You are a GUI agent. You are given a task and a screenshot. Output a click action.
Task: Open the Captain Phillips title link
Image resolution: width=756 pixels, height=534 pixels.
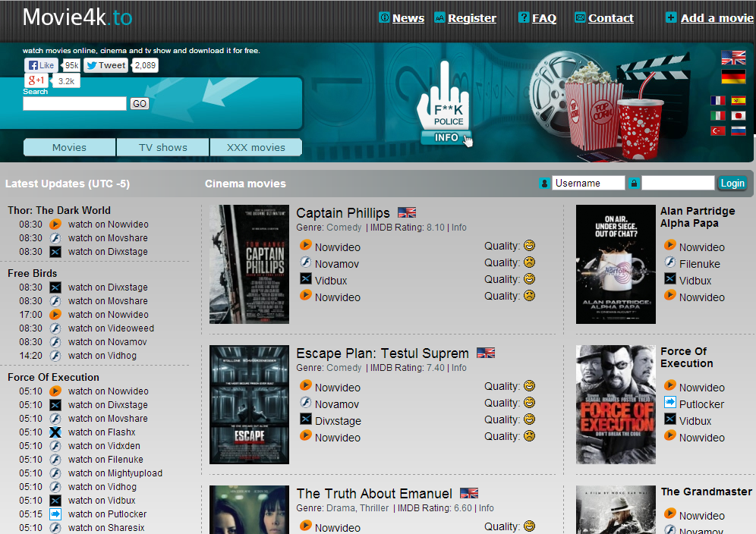point(343,213)
